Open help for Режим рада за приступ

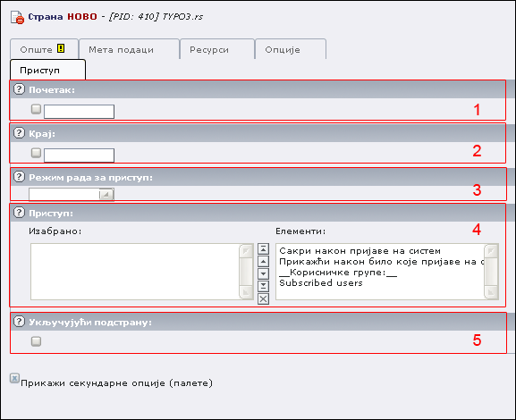coord(19,177)
